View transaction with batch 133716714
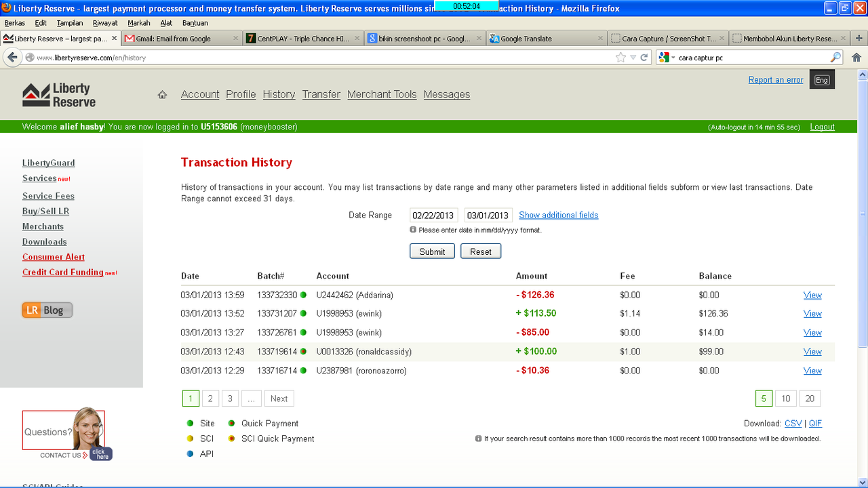Viewport: 868px width, 488px height. pyautogui.click(x=812, y=371)
